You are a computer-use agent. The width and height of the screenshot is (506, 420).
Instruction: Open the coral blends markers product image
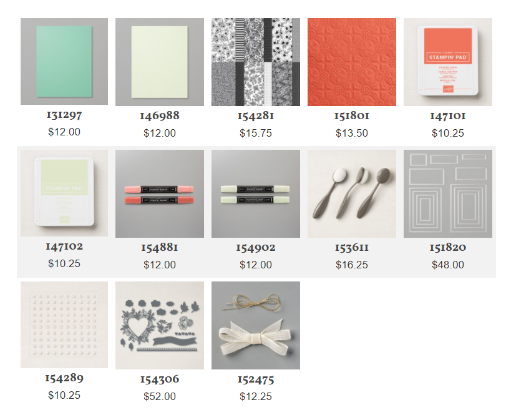(x=160, y=193)
